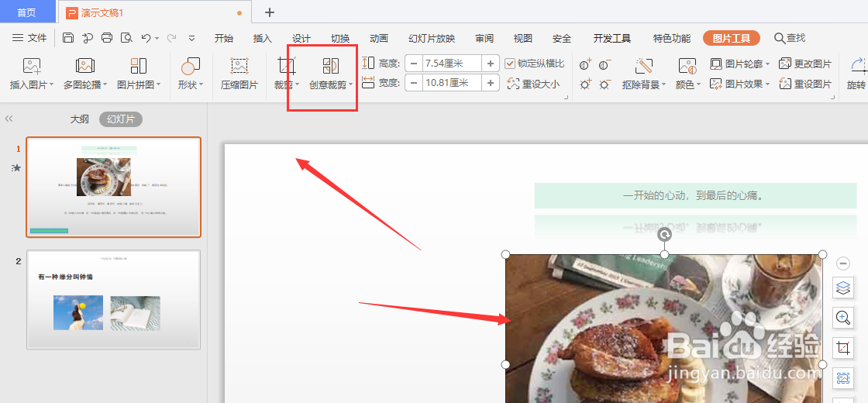868x403 pixels.
Task: Click the 颜色 color tool icon
Action: point(687,67)
